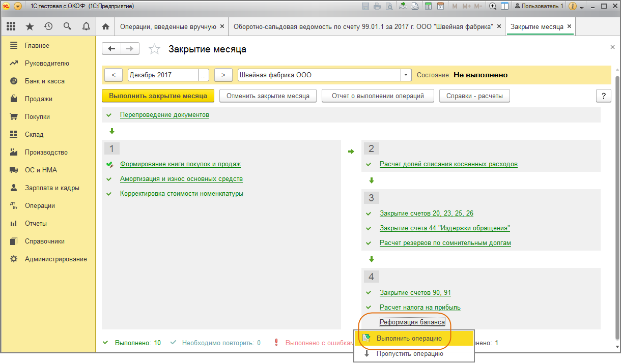Screen dimensions: 621x364
Task: Click the M- memory subtract button
Action: tap(478, 6)
